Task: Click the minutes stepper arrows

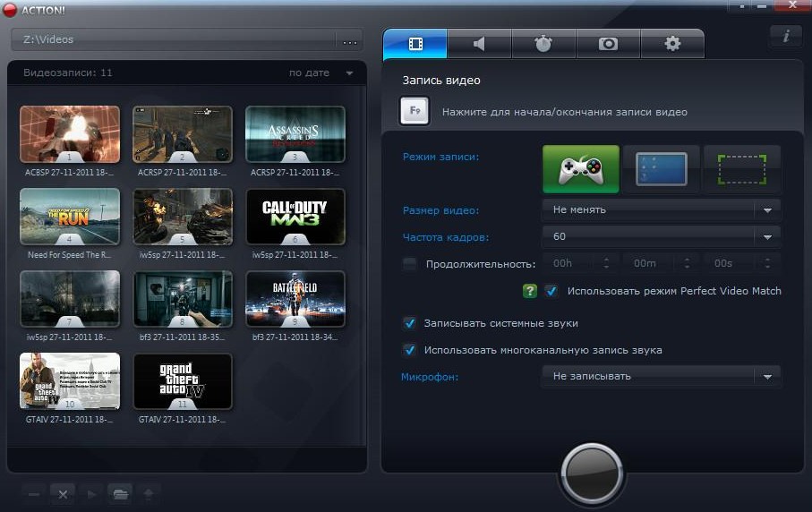Action: [687, 263]
